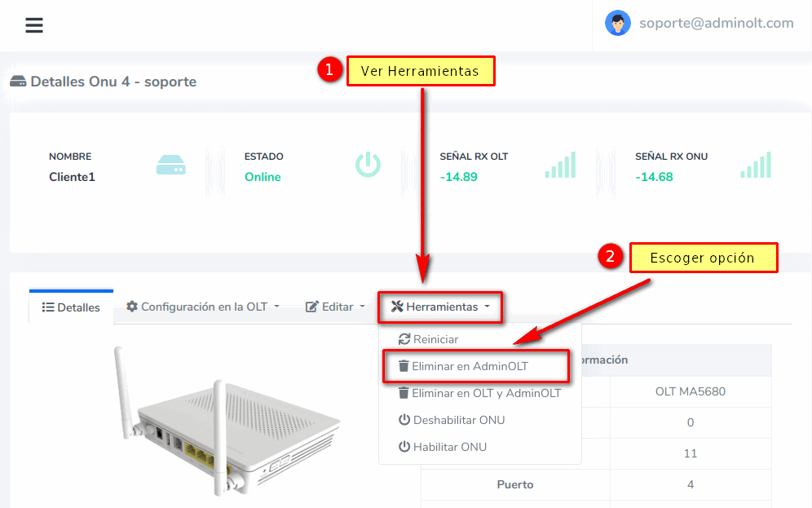This screenshot has height=508, width=812.
Task: Click the power icon beside Estado
Action: pyautogui.click(x=368, y=165)
